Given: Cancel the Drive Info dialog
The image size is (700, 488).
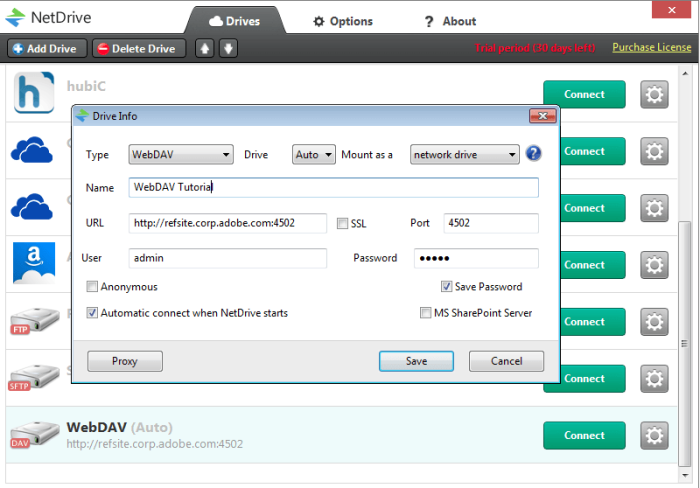Looking at the screenshot, I should coord(506,361).
